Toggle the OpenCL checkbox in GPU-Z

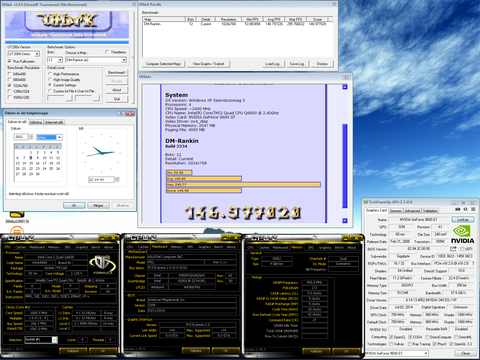coord(391,337)
